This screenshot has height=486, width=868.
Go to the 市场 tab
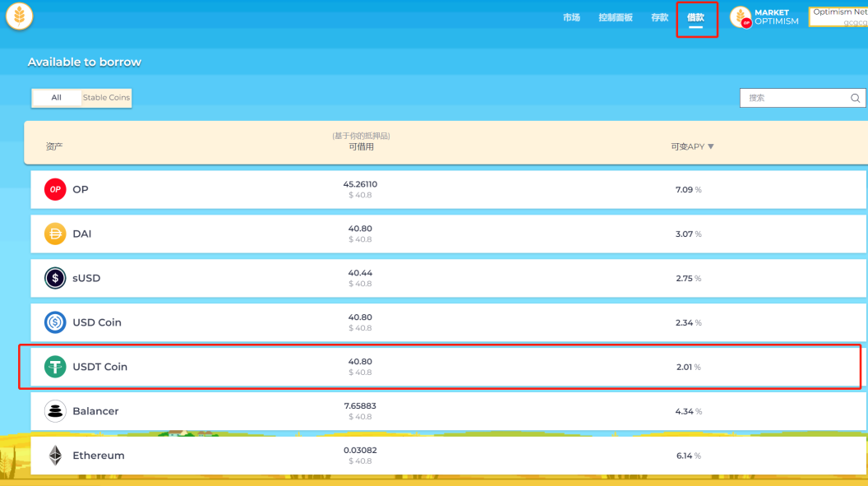[571, 17]
